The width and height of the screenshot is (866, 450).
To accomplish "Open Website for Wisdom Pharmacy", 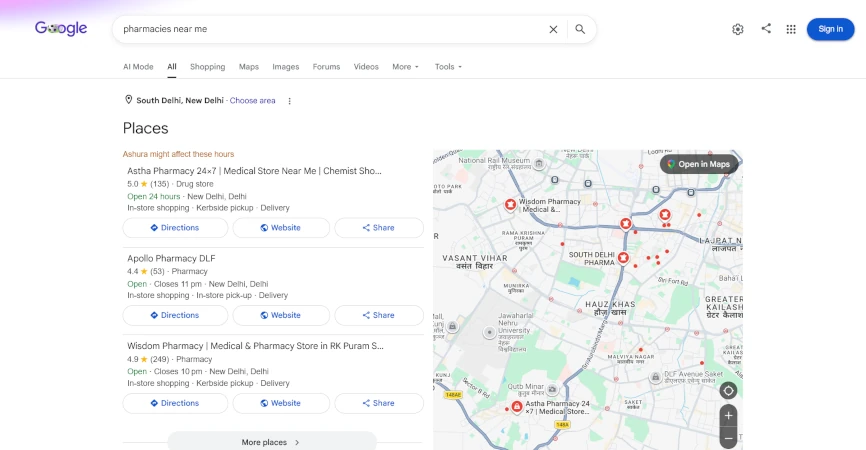I will tap(281, 403).
